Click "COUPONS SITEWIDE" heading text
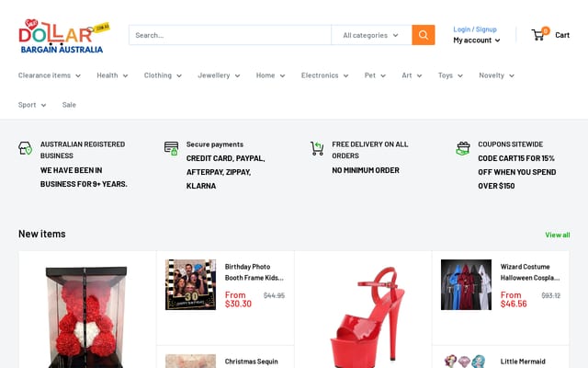This screenshot has width=588, height=368. (x=511, y=144)
